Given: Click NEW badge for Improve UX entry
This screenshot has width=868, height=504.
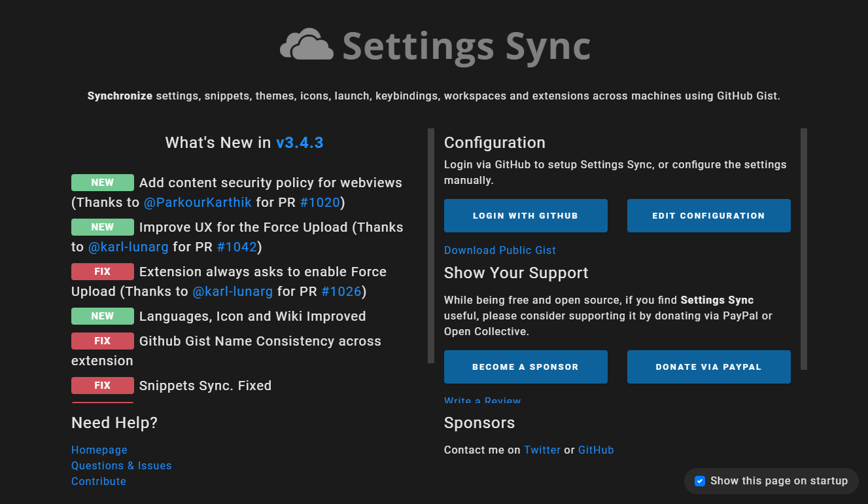Looking at the screenshot, I should (x=103, y=227).
